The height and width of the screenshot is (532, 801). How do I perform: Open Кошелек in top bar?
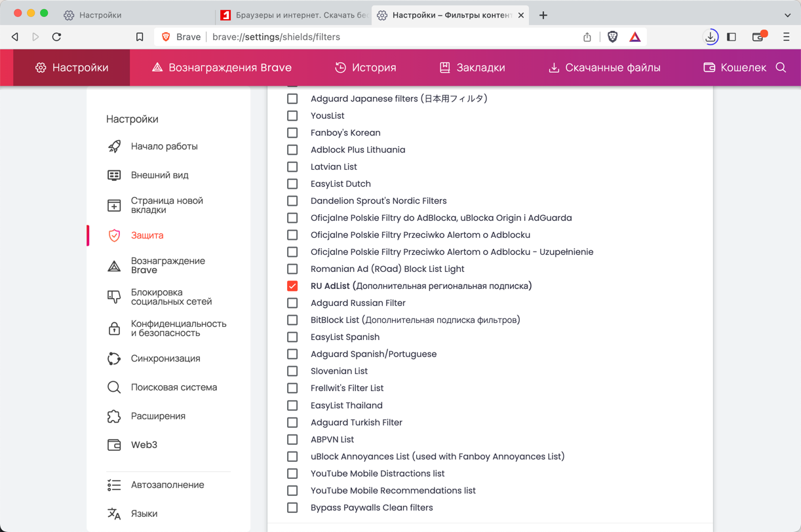click(x=734, y=67)
